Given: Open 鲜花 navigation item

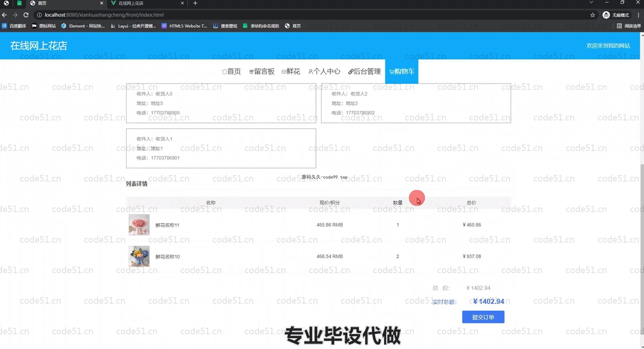Looking at the screenshot, I should coord(291,71).
